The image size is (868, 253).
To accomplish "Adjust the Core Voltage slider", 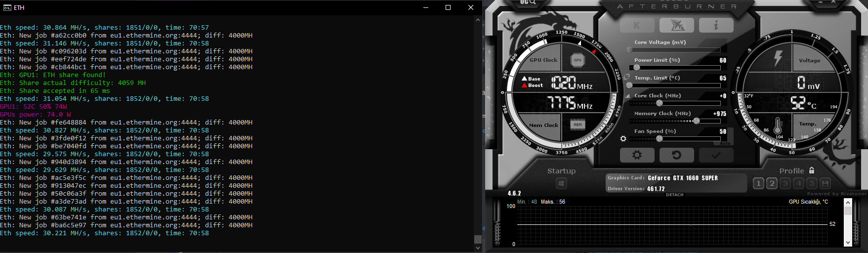I will pyautogui.click(x=674, y=49).
